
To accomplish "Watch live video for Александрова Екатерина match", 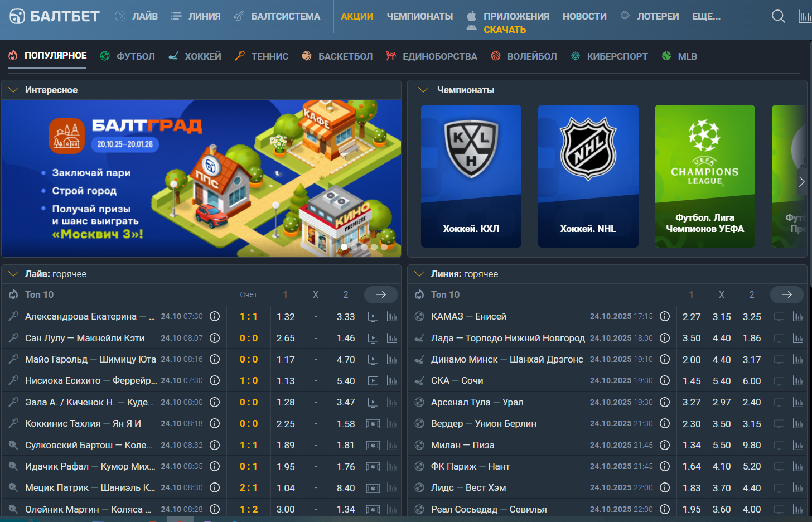I will (373, 317).
